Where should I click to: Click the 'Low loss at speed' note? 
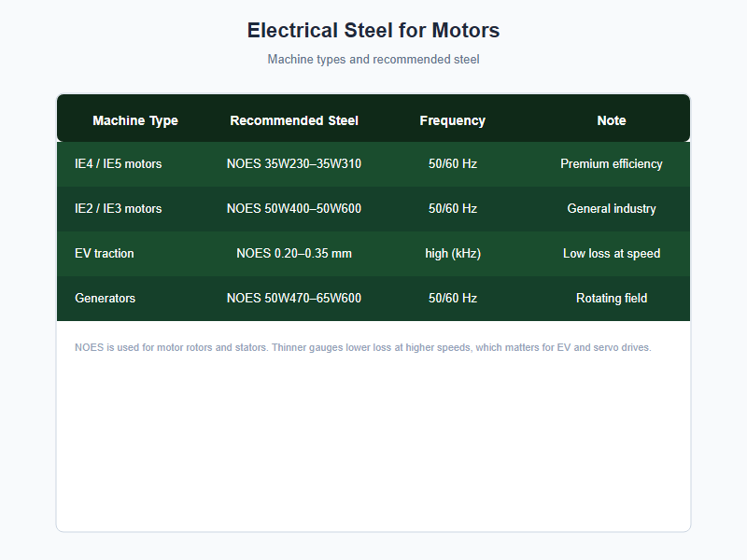[612, 253]
